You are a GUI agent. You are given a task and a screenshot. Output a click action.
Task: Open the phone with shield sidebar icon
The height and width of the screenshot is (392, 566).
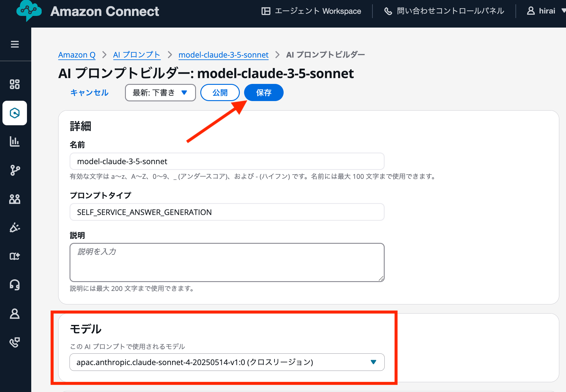[15, 342]
